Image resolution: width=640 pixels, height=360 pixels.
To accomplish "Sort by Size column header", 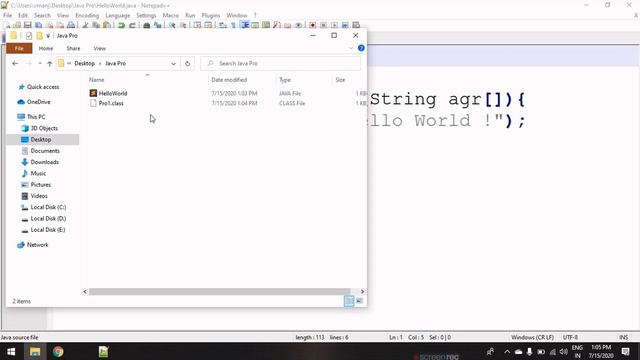I will pyautogui.click(x=340, y=80).
